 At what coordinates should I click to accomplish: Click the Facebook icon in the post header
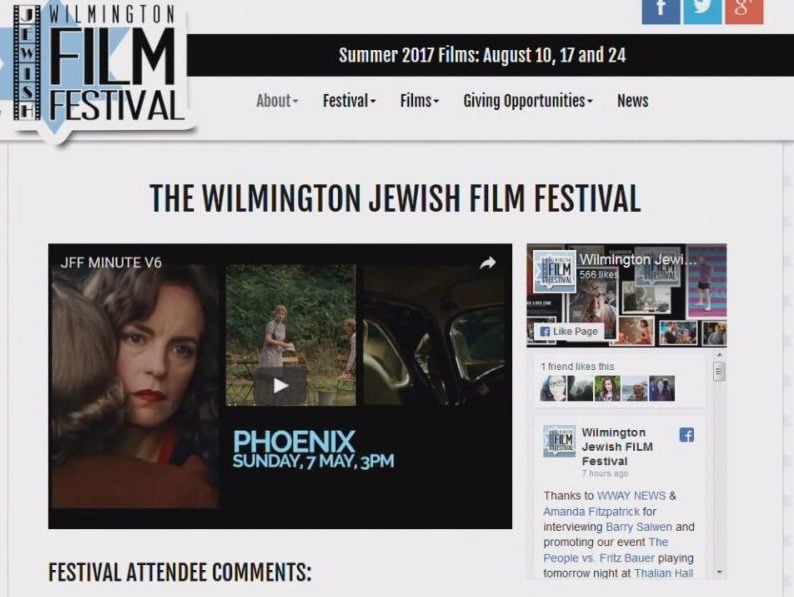point(687,434)
